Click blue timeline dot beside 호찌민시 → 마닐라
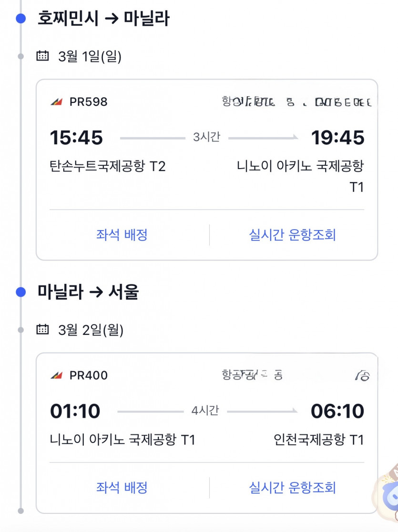398x532 pixels. tap(20, 19)
